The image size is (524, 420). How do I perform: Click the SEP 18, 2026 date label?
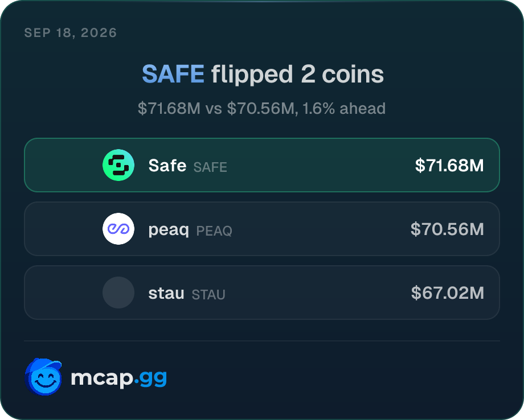pyautogui.click(x=71, y=32)
